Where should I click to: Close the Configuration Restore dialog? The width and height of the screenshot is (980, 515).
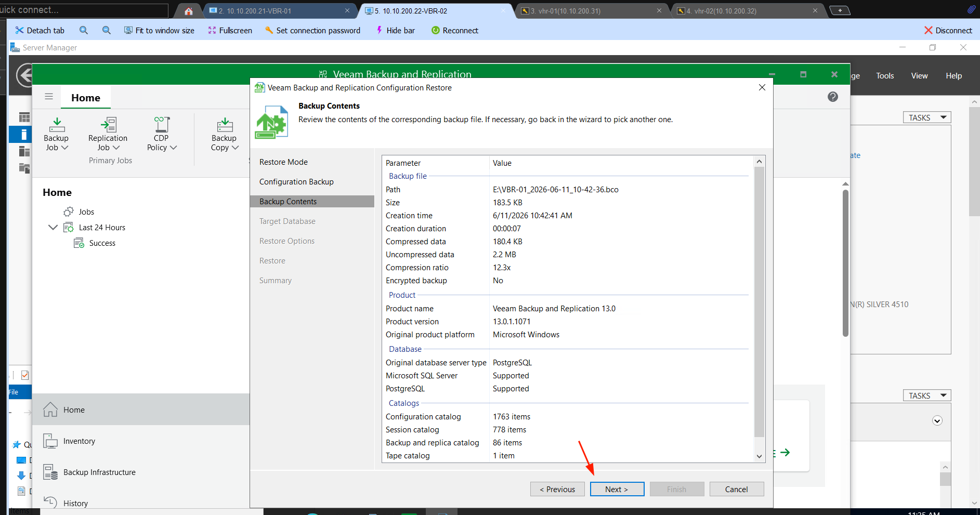[x=762, y=87]
